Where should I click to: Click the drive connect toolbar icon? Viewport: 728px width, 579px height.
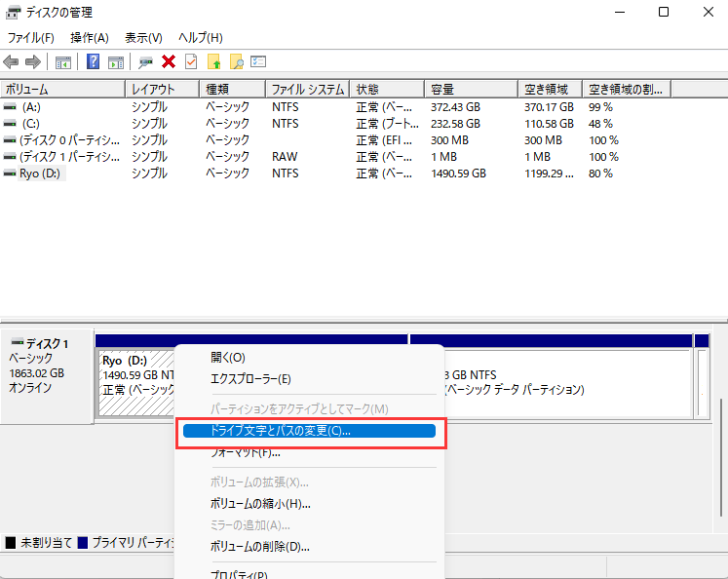[x=146, y=61]
